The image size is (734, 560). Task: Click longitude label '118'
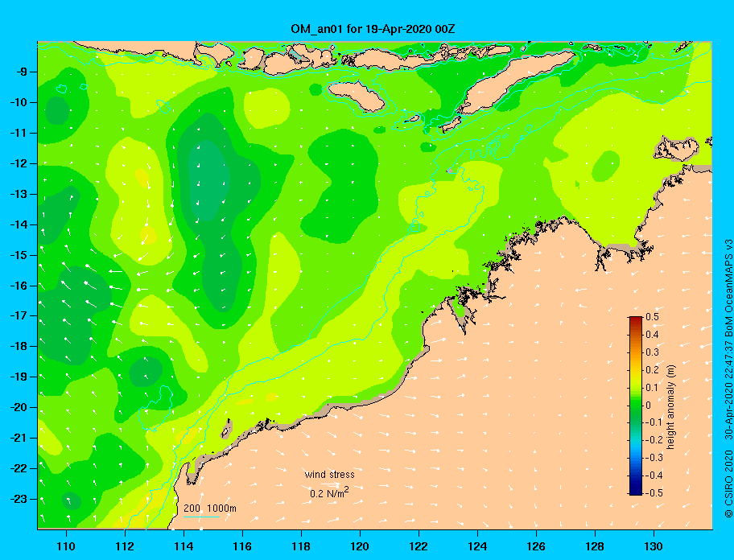click(x=301, y=546)
